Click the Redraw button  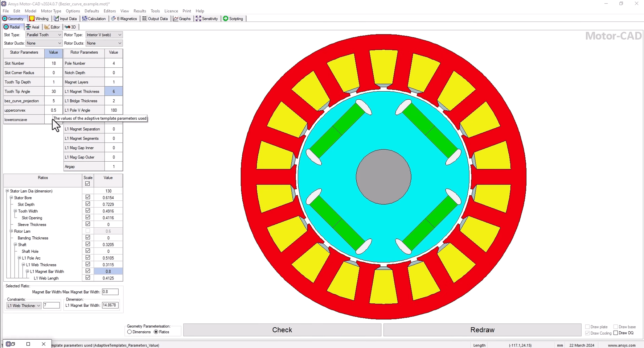click(483, 330)
